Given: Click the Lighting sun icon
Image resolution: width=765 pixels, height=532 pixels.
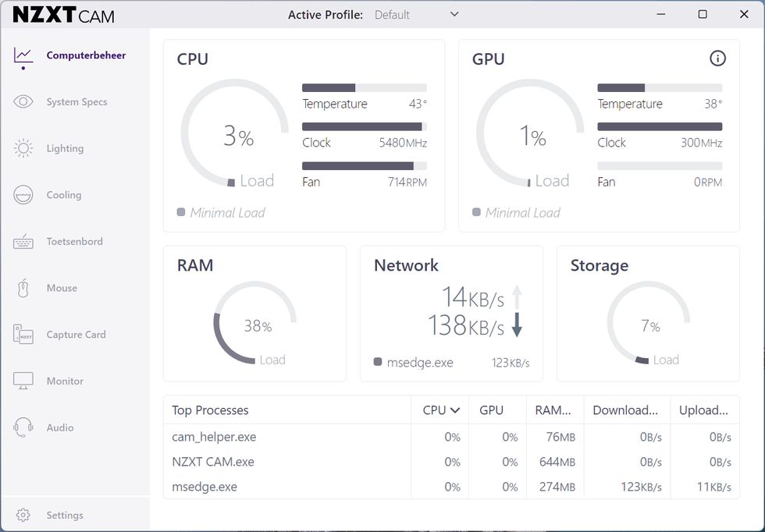Looking at the screenshot, I should [23, 148].
